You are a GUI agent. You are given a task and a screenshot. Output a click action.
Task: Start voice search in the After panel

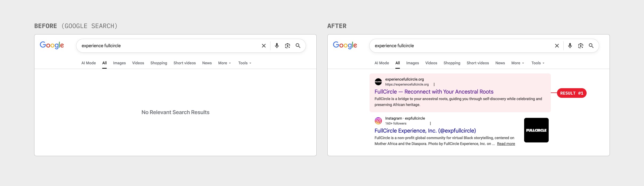pyautogui.click(x=570, y=46)
